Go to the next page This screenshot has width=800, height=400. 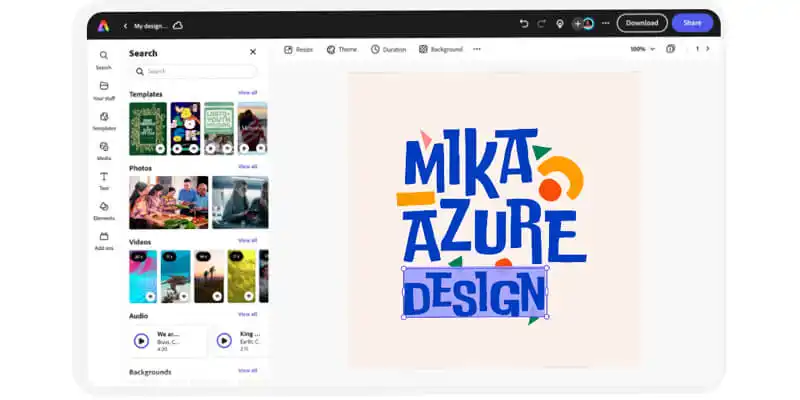click(707, 49)
